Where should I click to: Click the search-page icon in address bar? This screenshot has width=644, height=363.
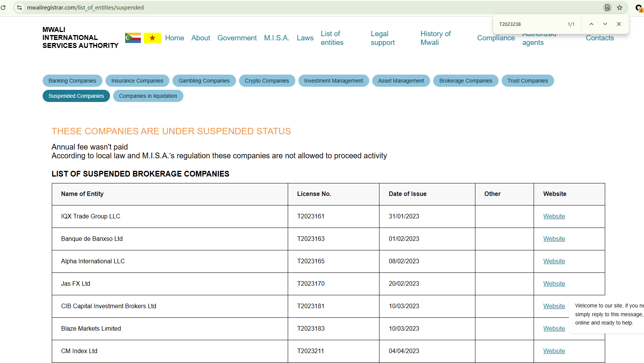[x=607, y=8]
